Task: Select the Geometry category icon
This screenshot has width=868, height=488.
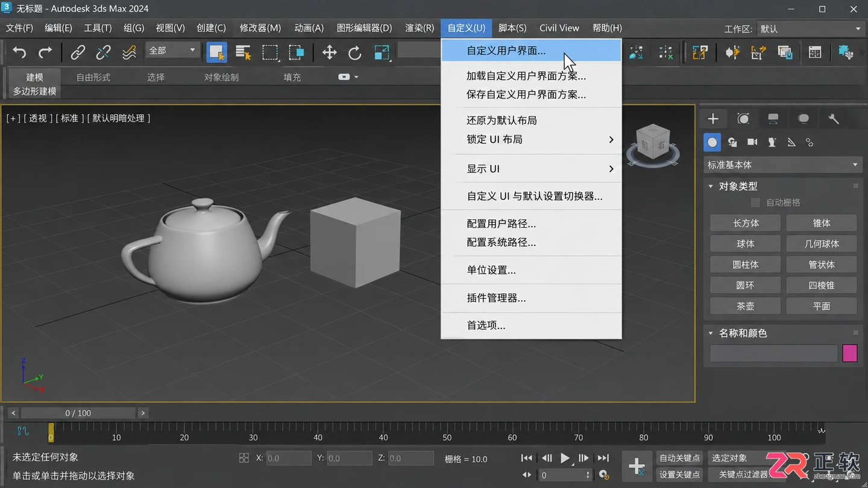Action: (x=712, y=142)
